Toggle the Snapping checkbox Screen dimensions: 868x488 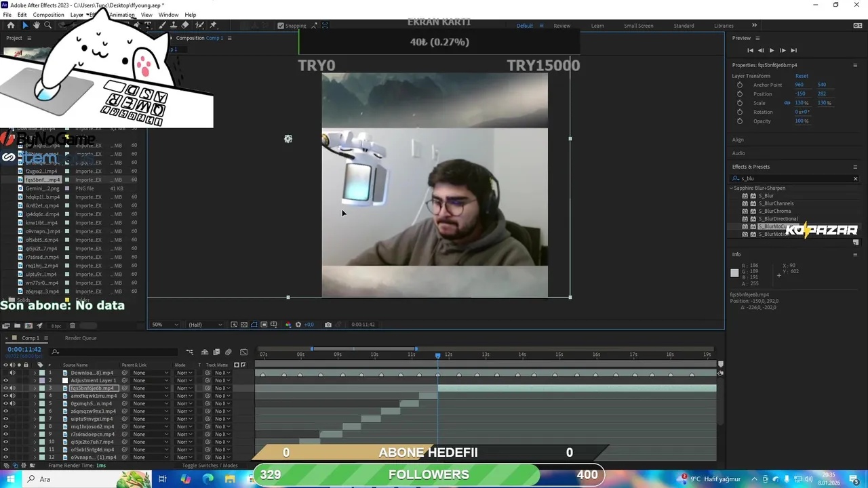(281, 26)
